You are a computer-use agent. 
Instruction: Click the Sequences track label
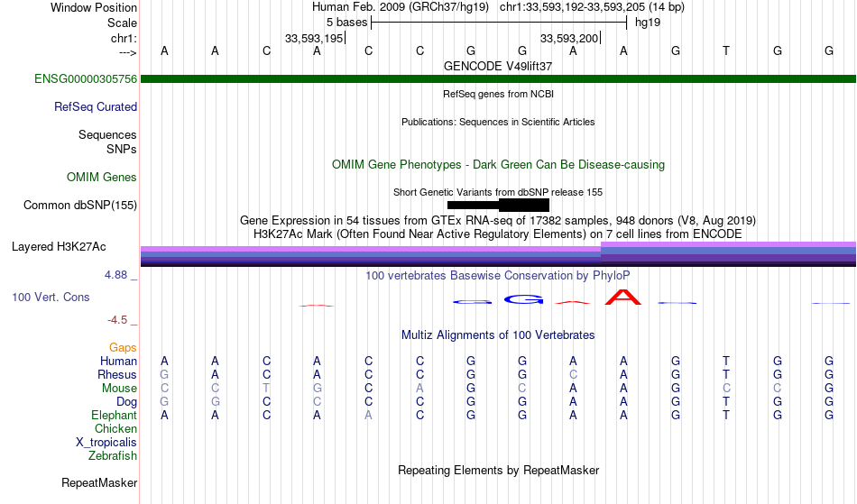coord(107,134)
